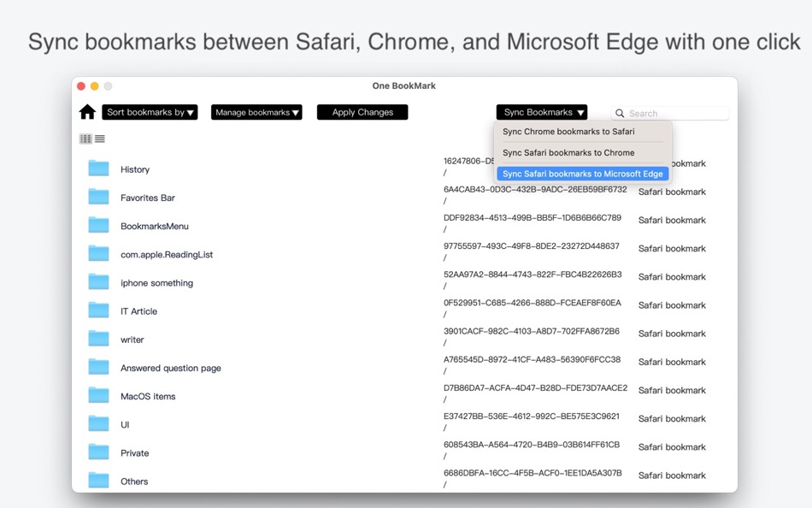The height and width of the screenshot is (508, 812).
Task: Click ID E37427BB-536E-4612-992C-BE575E3C9621
Action: [532, 416]
